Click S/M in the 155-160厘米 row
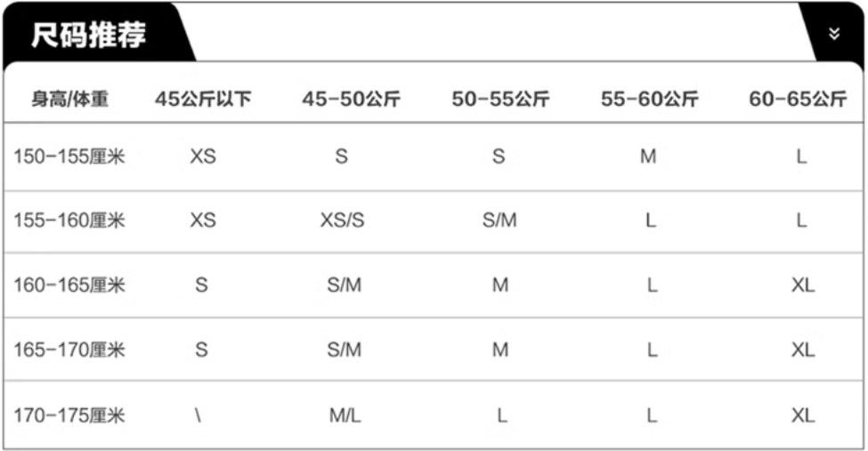868x451 pixels. click(499, 221)
